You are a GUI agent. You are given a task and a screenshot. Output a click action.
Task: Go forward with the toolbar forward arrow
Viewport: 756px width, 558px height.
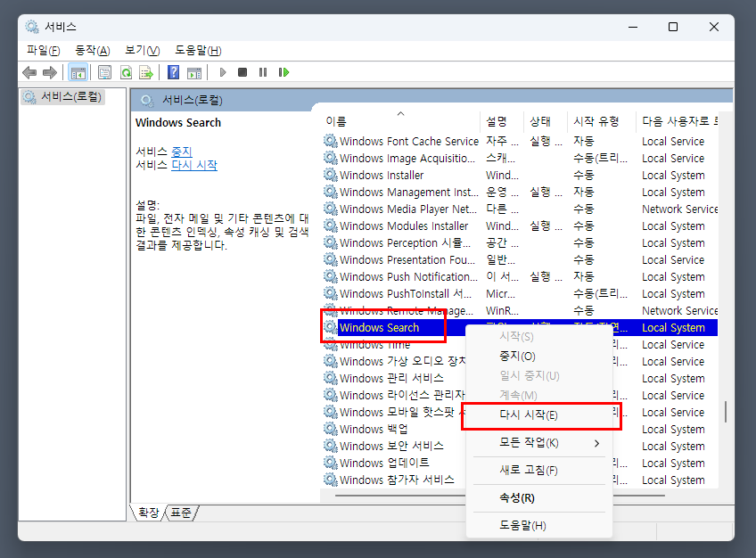[49, 73]
